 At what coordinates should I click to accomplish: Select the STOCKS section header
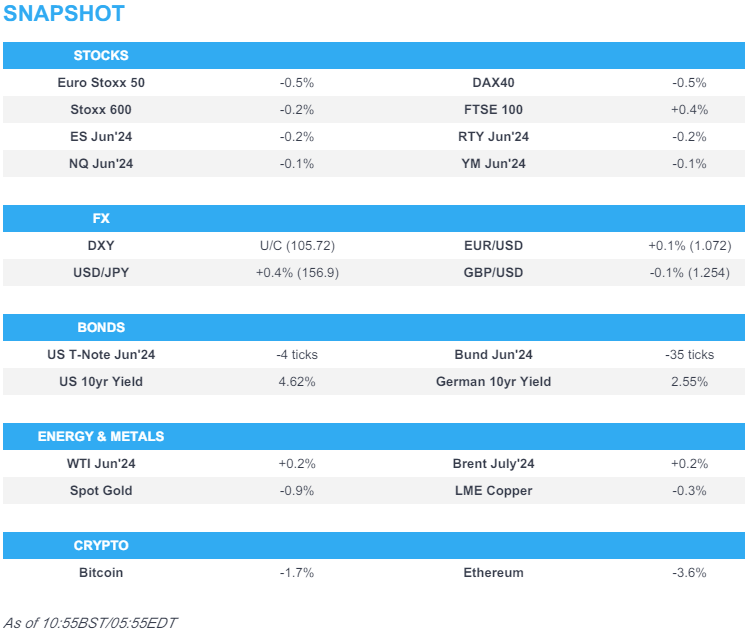coord(101,56)
